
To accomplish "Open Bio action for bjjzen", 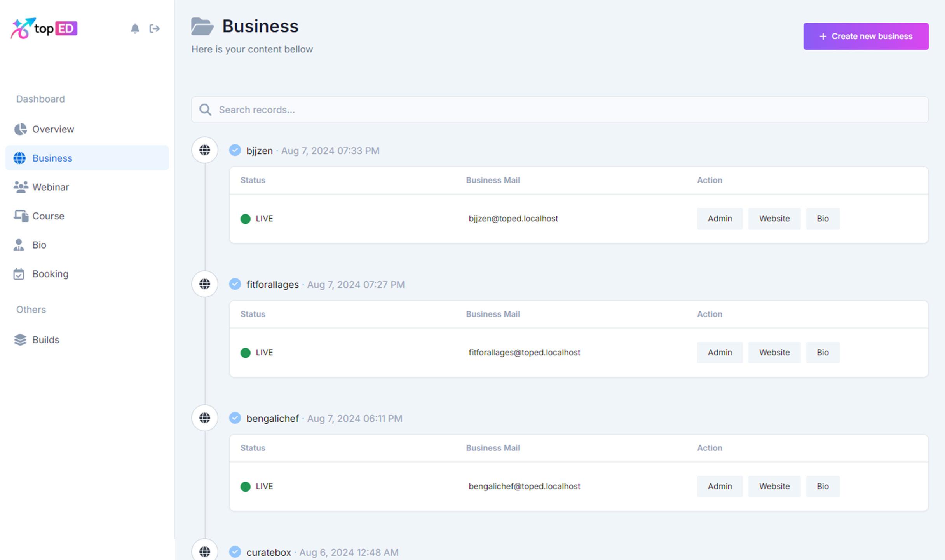I will click(823, 219).
